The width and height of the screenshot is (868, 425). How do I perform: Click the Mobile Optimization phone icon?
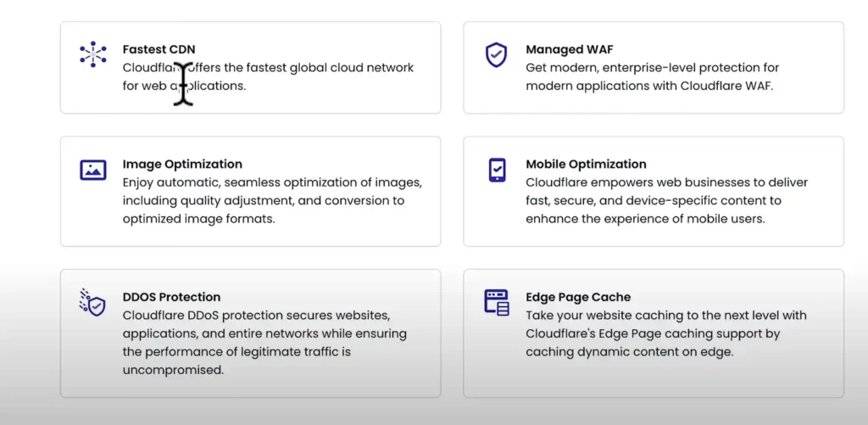497,170
